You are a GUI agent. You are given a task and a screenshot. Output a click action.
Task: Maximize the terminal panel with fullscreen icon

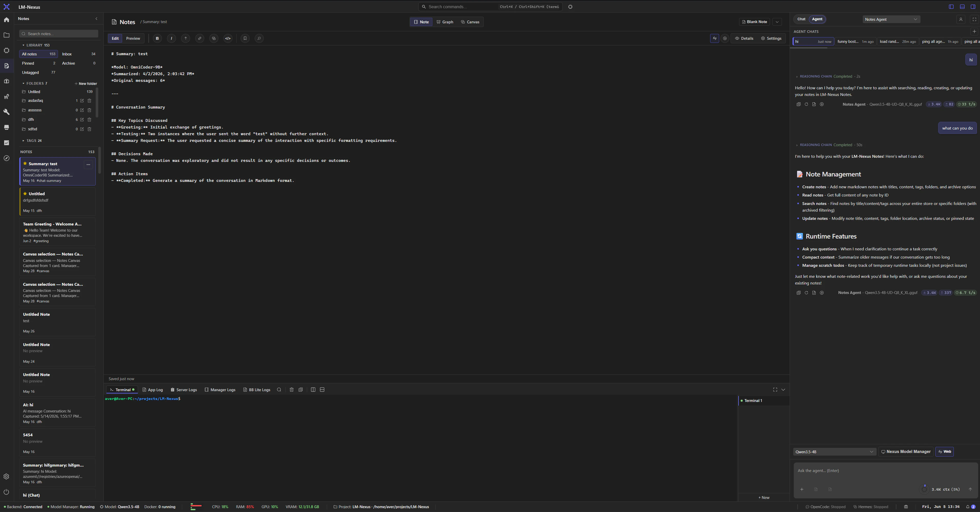[775, 390]
